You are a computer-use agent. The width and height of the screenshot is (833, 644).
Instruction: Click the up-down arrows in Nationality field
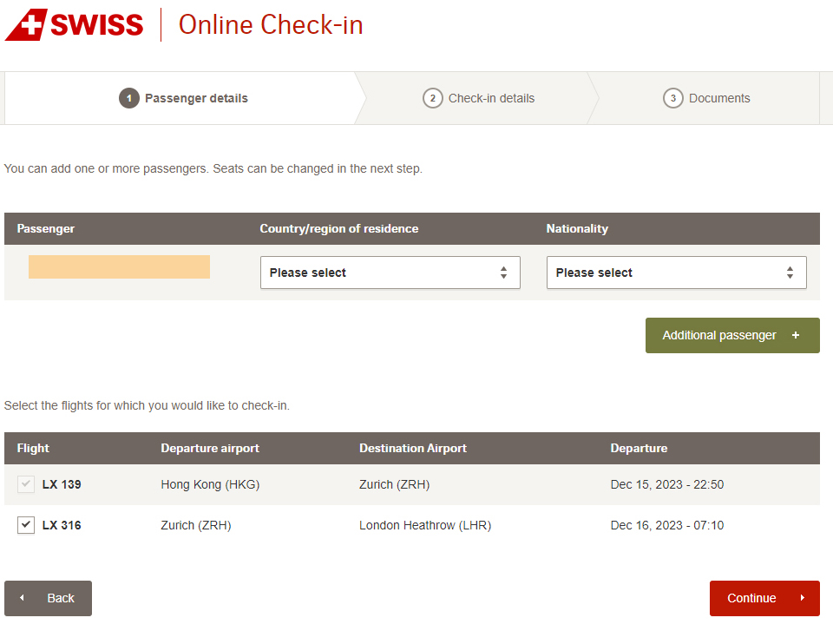790,273
